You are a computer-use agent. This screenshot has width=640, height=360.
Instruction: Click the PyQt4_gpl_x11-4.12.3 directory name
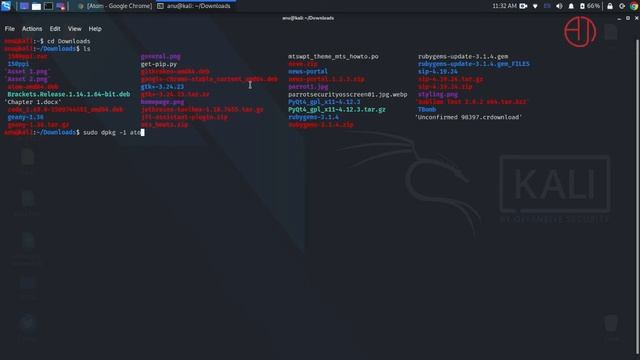click(x=324, y=102)
